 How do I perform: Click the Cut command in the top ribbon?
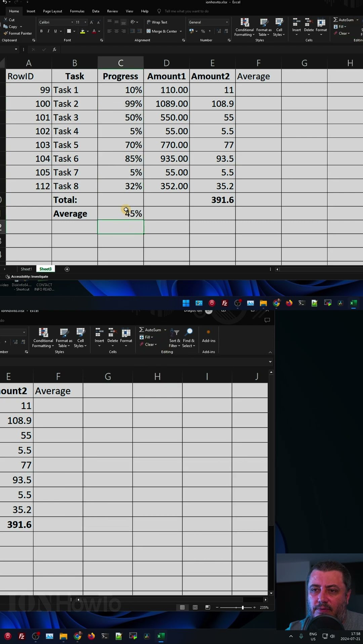[9, 20]
